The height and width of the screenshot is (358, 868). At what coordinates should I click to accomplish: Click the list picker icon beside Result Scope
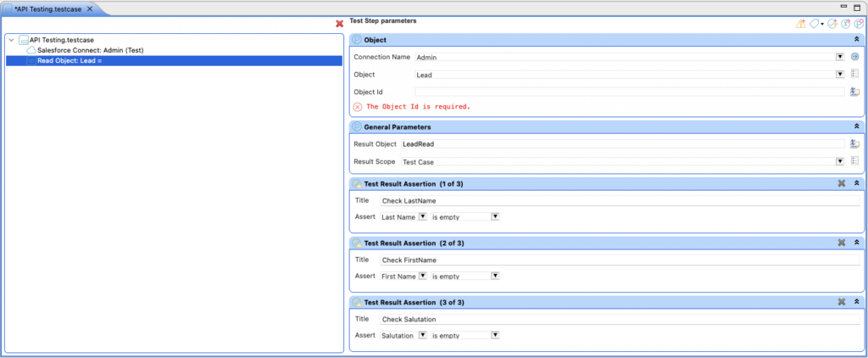tap(854, 161)
